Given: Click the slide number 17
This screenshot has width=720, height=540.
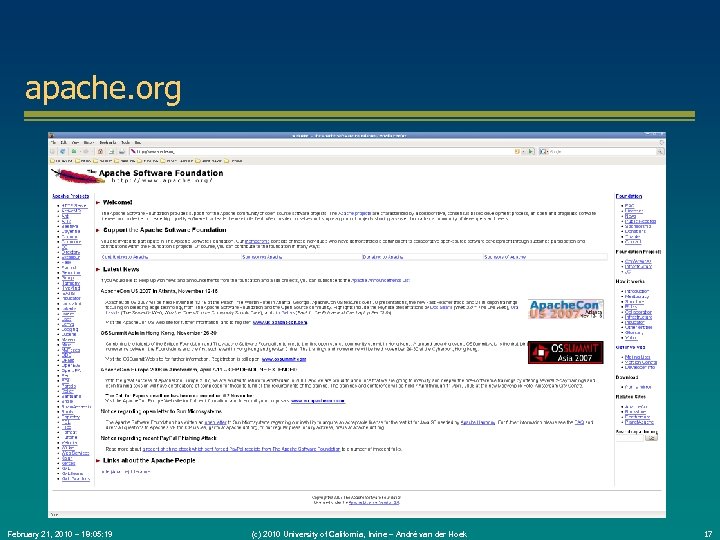Looking at the screenshot, I should click(x=708, y=534).
